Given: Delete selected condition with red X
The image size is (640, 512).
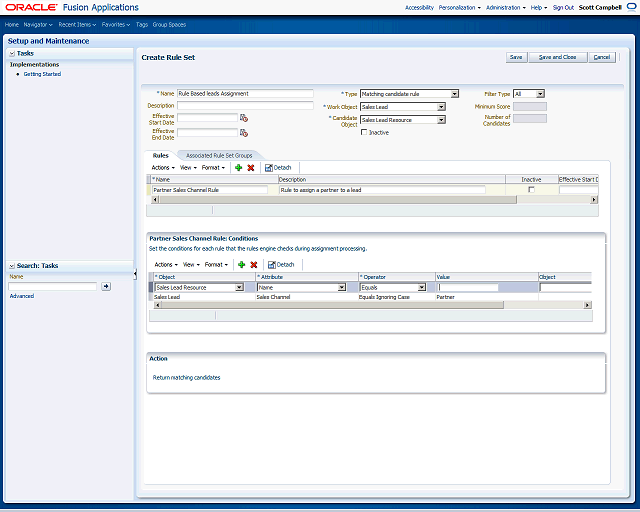Looking at the screenshot, I should pyautogui.click(x=253, y=265).
